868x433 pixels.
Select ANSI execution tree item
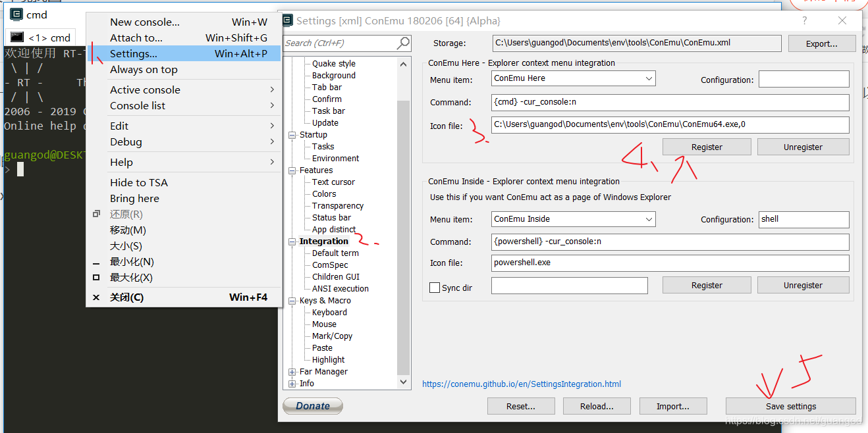pos(340,289)
